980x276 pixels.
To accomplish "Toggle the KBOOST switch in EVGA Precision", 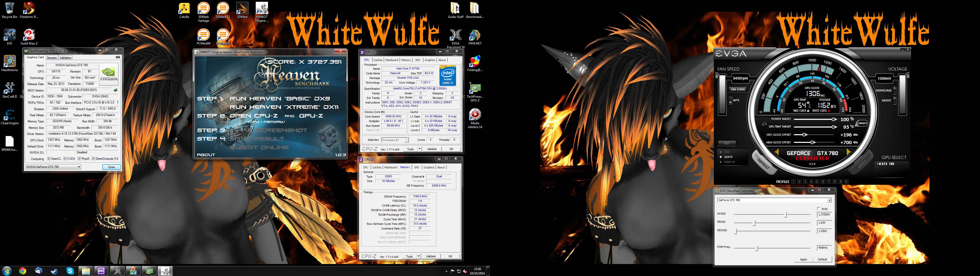I will (x=895, y=100).
